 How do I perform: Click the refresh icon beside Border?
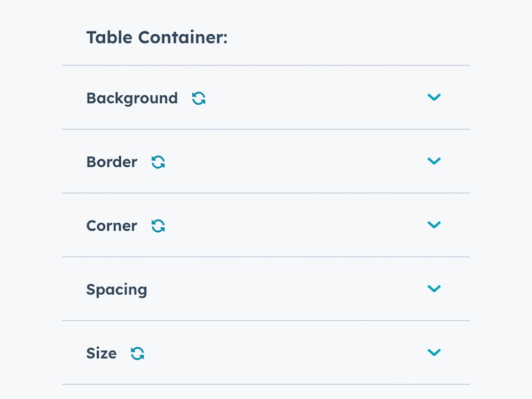click(158, 162)
